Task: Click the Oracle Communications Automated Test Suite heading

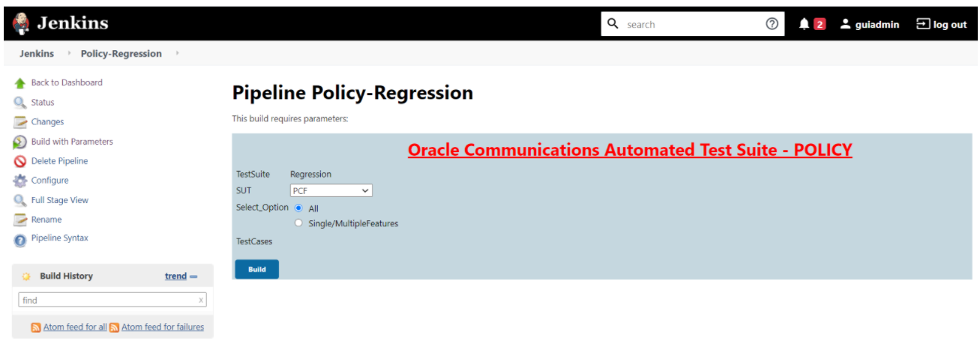Action: coord(630,150)
